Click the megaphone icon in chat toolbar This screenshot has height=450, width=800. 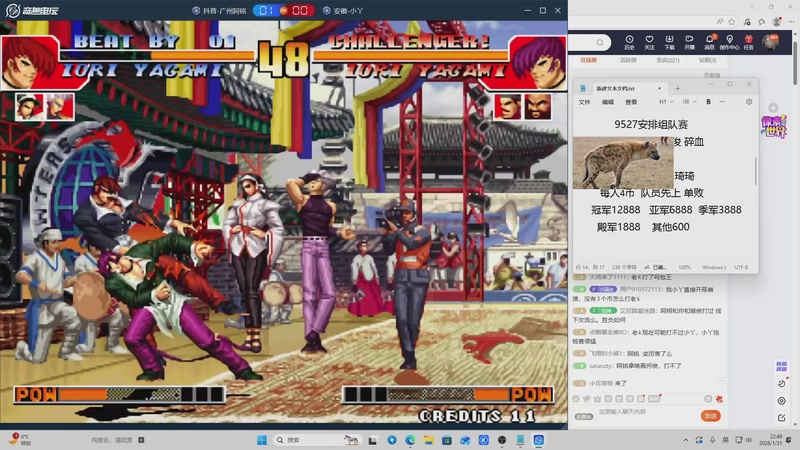click(x=587, y=398)
